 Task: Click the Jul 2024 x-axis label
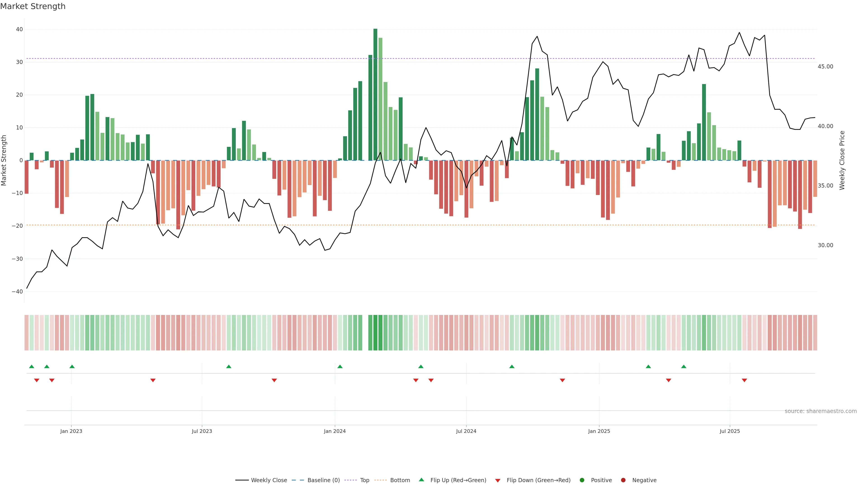point(466,431)
